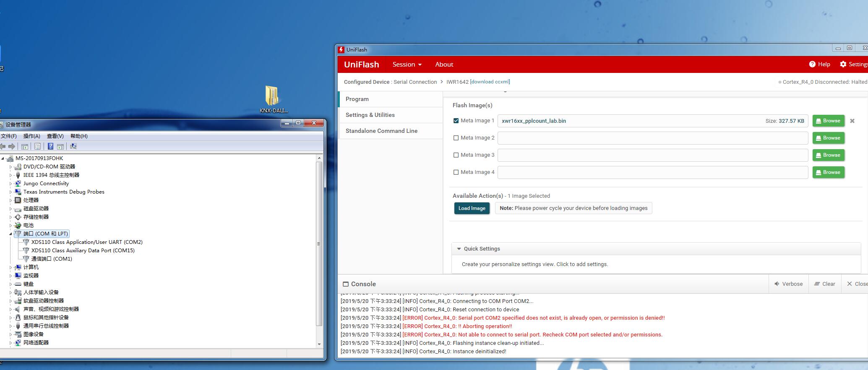Click the Texas Instruments Debug Probes icon
This screenshot has height=370, width=868.
tap(18, 192)
